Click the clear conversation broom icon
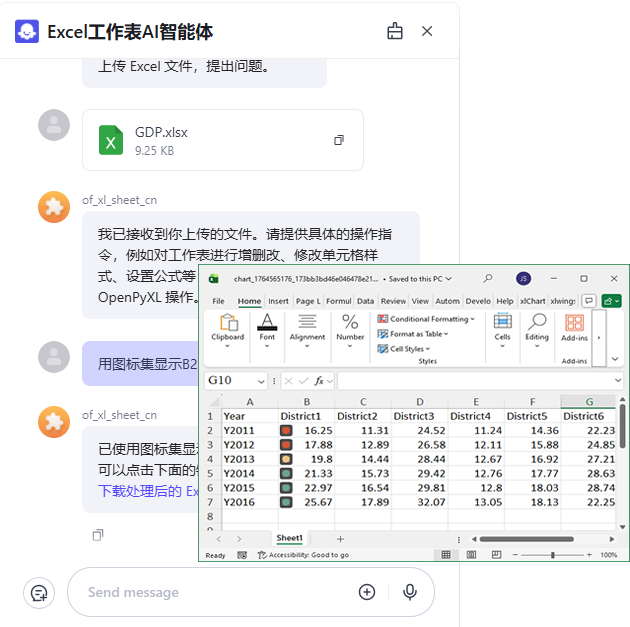 click(x=395, y=31)
